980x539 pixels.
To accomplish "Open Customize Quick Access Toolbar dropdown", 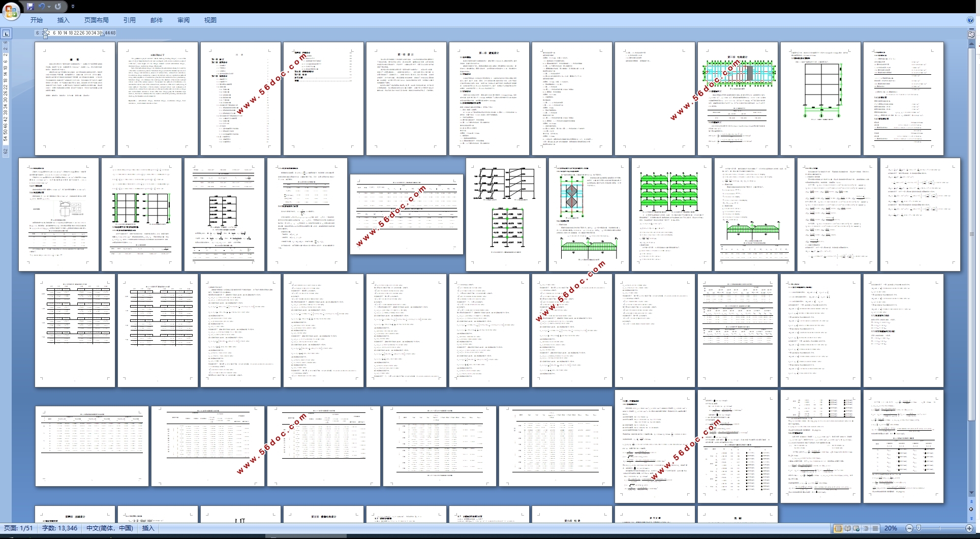I will [73, 7].
